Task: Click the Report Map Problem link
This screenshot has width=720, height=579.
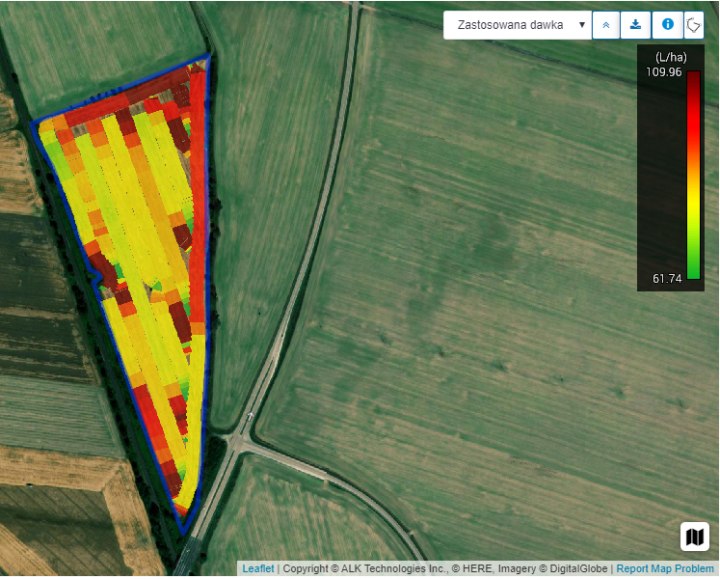Action: click(665, 569)
